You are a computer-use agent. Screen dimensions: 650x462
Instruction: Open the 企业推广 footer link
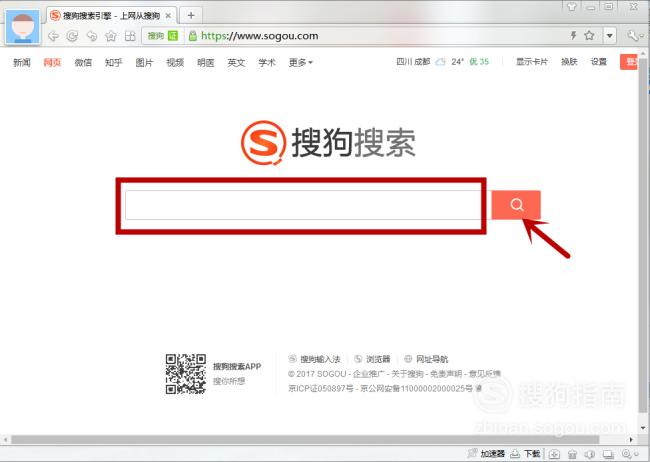click(x=369, y=374)
